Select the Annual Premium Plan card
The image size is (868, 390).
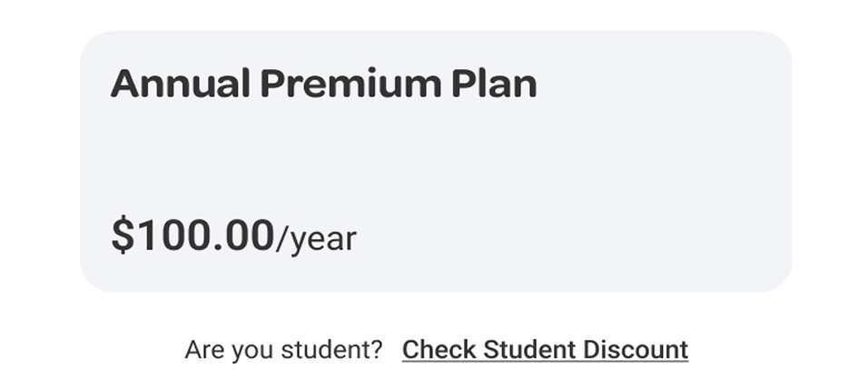(436, 161)
